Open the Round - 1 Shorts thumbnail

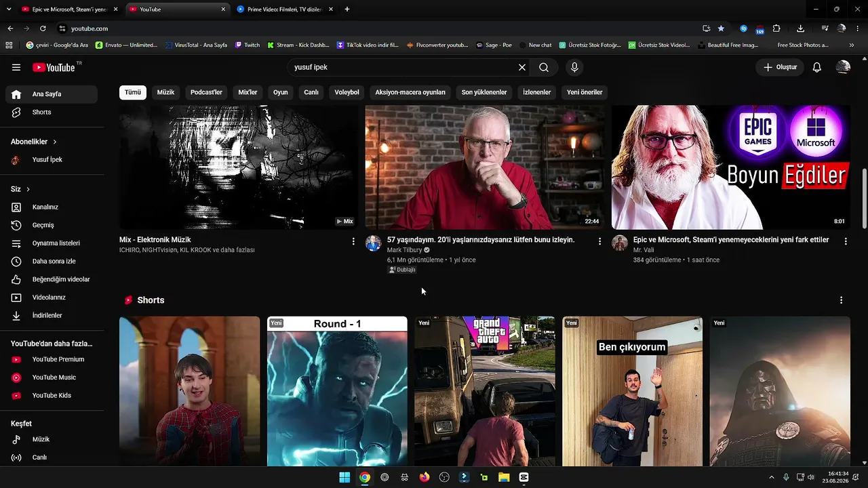tap(337, 391)
